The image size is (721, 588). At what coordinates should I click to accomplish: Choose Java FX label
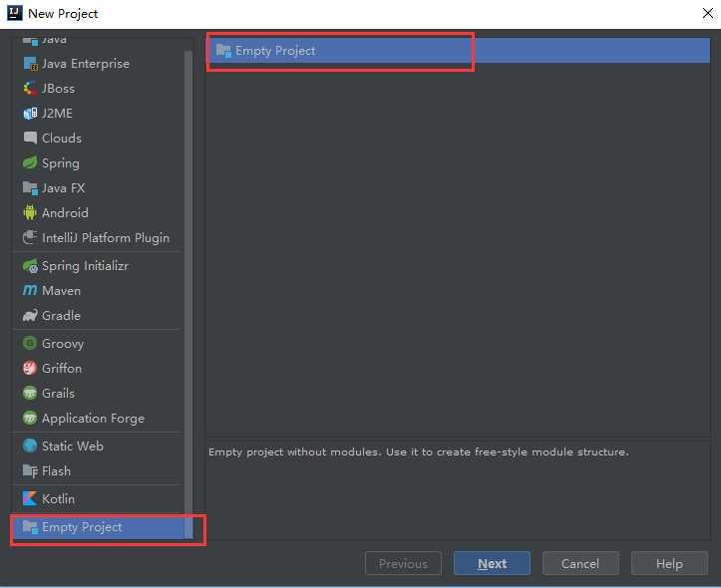(64, 188)
